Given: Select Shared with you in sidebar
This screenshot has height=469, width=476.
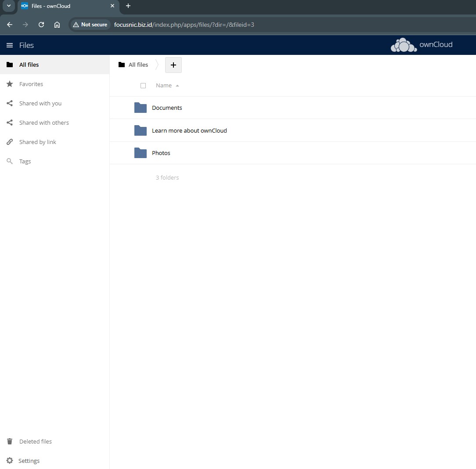Looking at the screenshot, I should click(40, 103).
